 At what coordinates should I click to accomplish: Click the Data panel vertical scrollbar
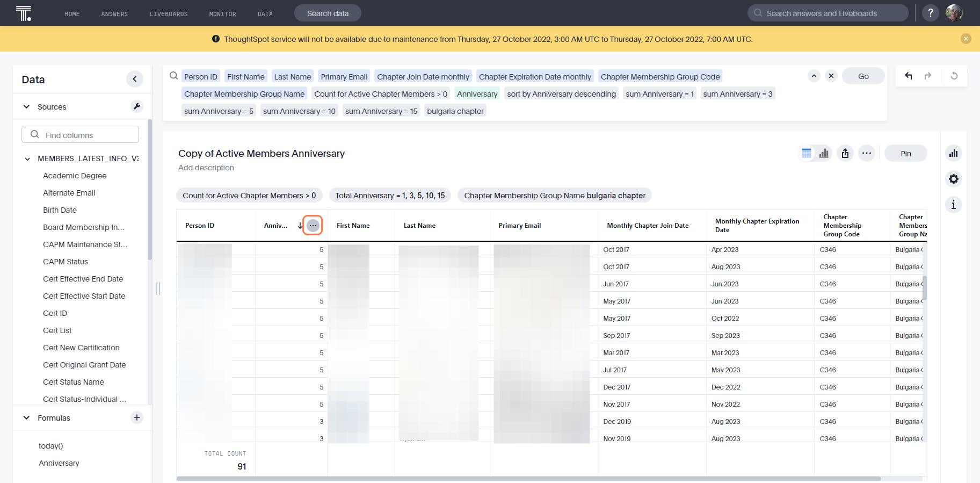coord(150,191)
